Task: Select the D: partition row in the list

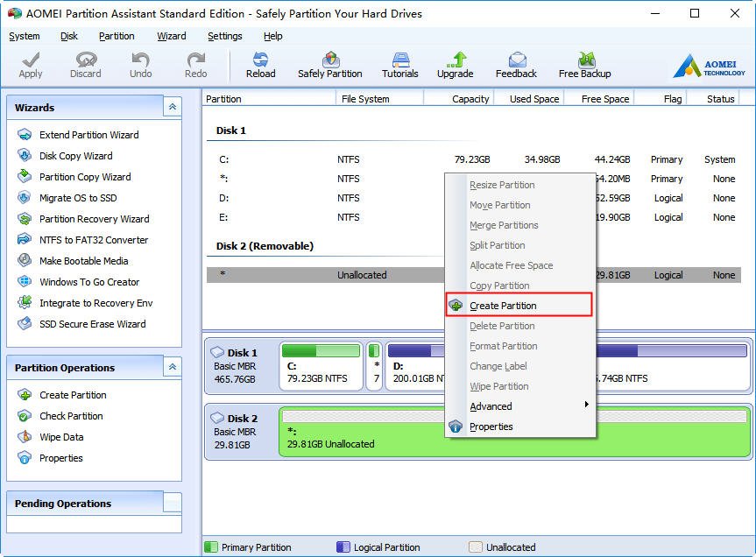Action: coord(473,198)
